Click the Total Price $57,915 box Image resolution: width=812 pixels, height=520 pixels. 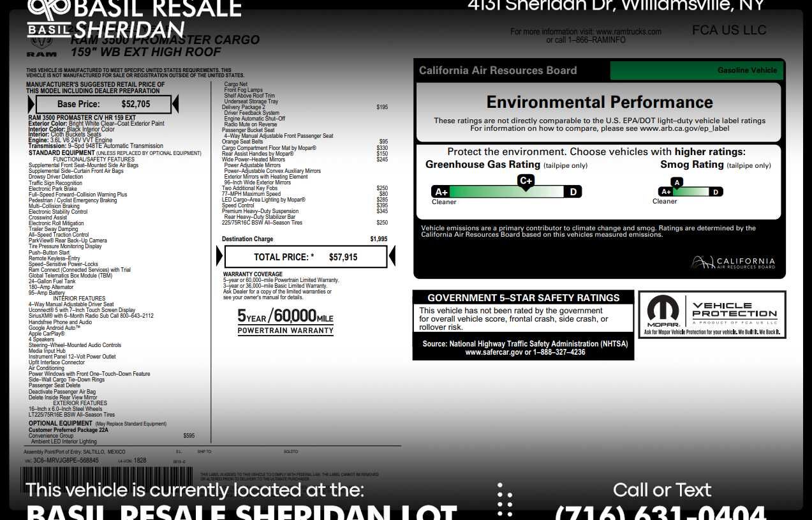(306, 257)
